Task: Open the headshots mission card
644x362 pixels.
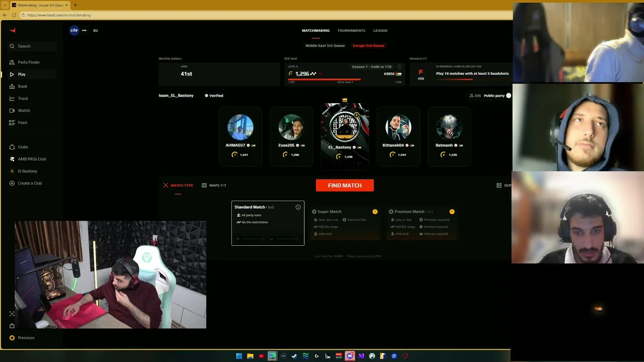Action: coord(460,74)
